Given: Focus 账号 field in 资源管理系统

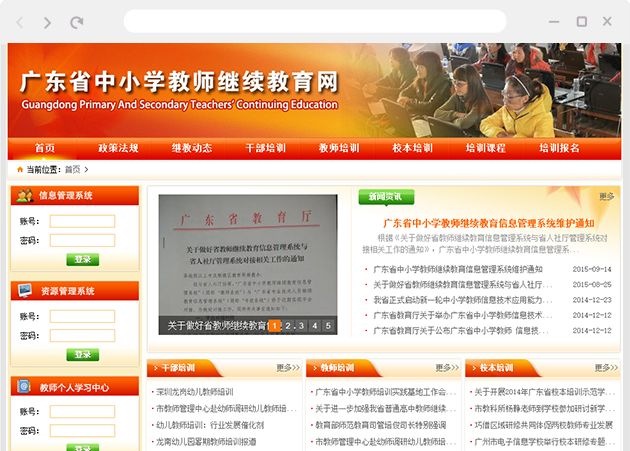Looking at the screenshot, I should point(82,317).
